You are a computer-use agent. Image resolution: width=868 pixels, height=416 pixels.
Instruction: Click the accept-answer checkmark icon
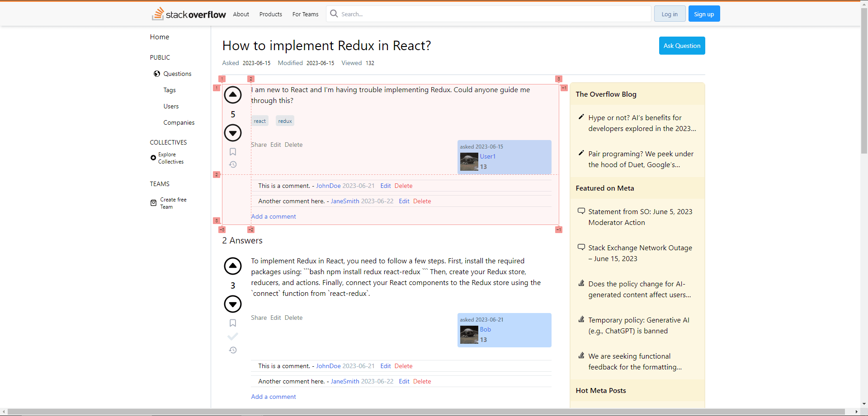[x=233, y=337]
